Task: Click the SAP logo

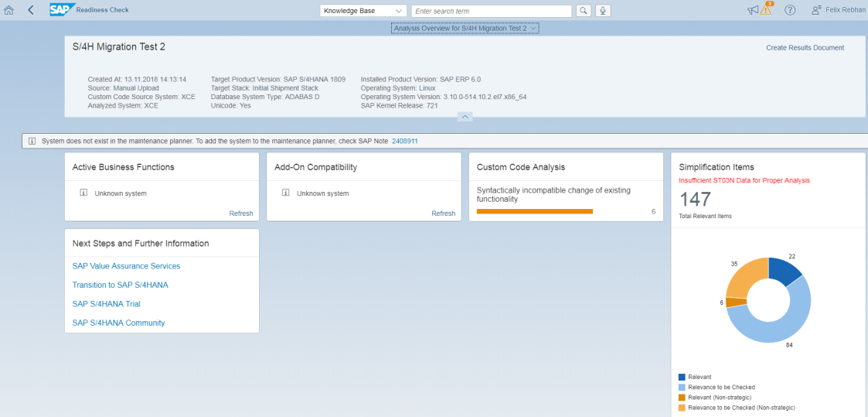Action: pyautogui.click(x=61, y=9)
